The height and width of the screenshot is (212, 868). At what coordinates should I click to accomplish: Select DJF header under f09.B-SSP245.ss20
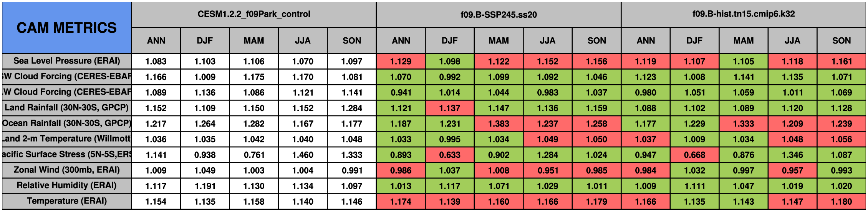pos(450,40)
